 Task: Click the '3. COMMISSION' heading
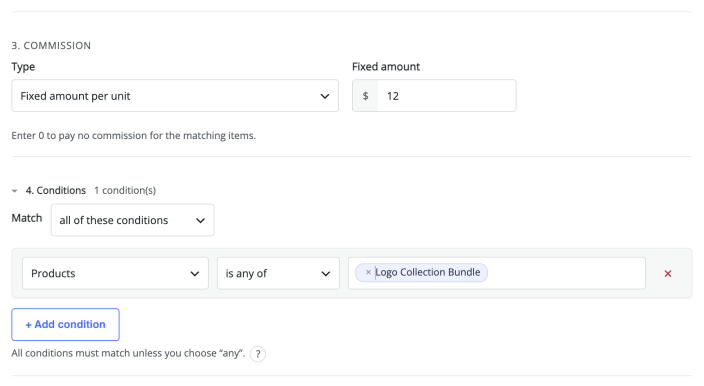pos(51,45)
